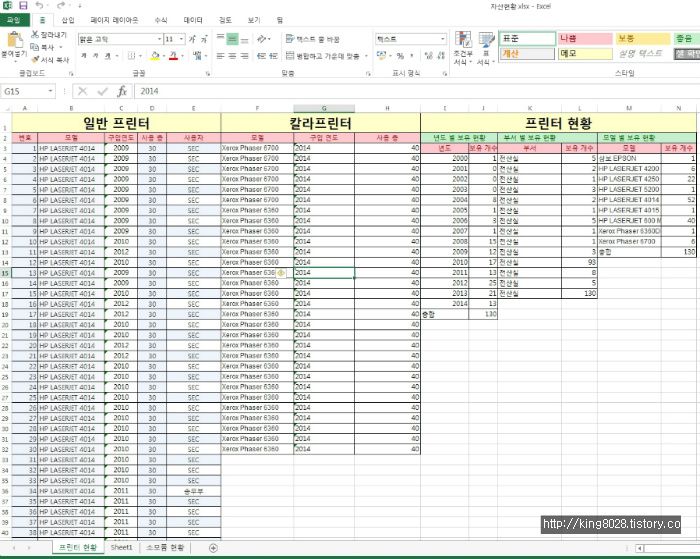
Task: Apply red font color
Action: (x=174, y=56)
